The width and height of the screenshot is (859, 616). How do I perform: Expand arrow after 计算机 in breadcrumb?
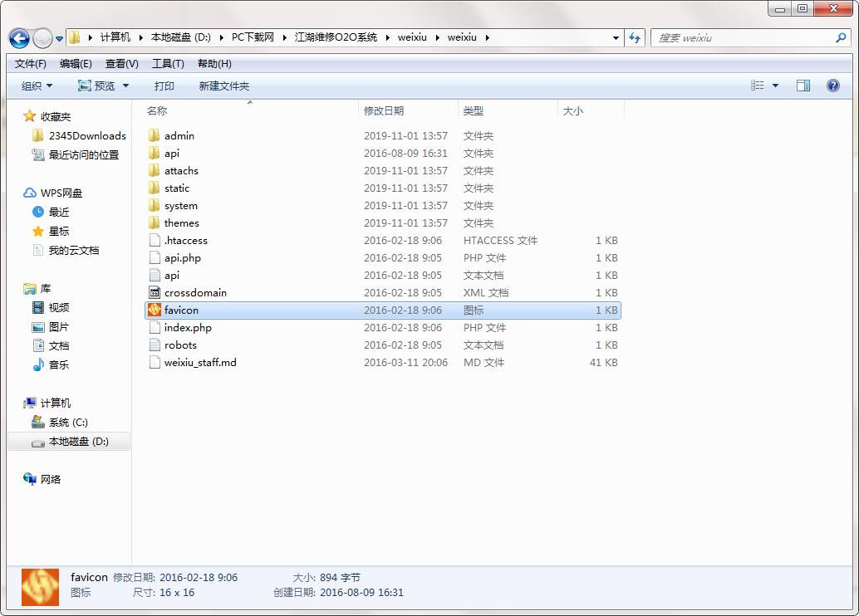(x=140, y=38)
